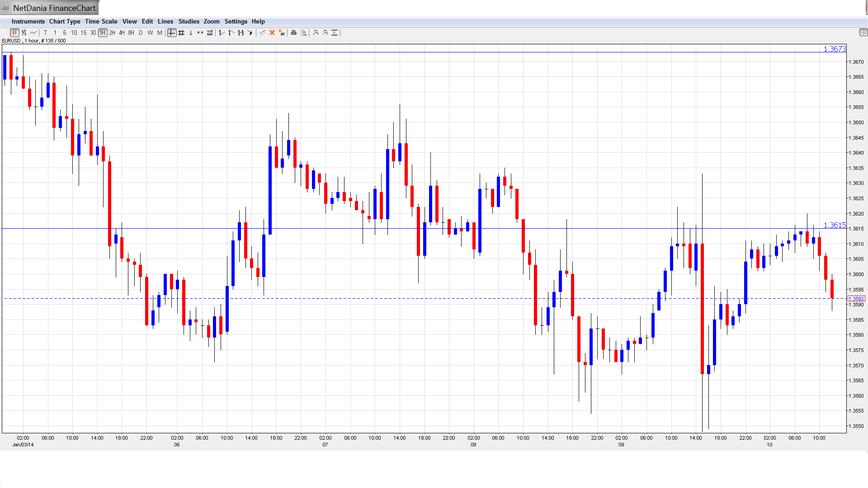This screenshot has width=868, height=488.
Task: Toggle the crosshair cursor button
Action: (172, 33)
